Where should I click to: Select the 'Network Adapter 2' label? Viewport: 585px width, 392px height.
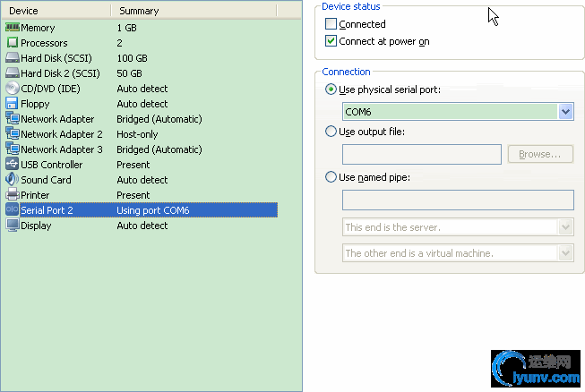[x=62, y=134]
